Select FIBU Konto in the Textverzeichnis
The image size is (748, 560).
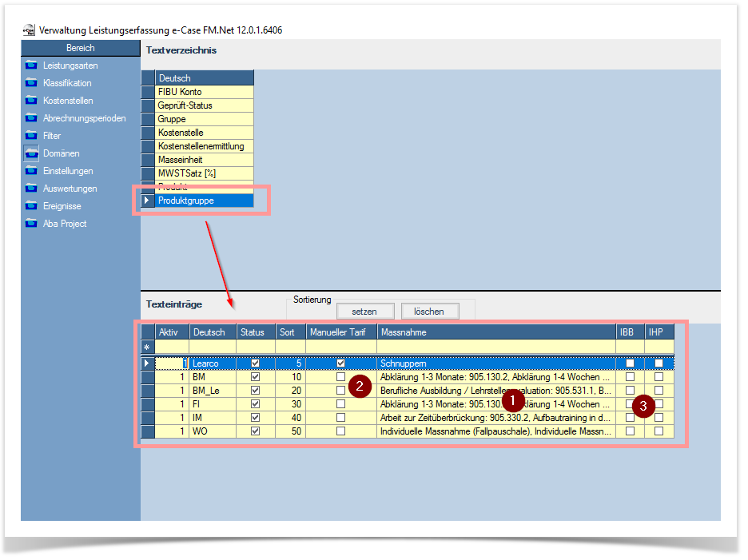point(204,92)
